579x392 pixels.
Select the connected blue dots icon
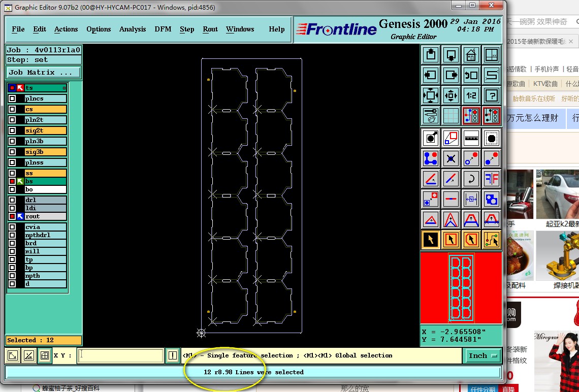tap(431, 159)
